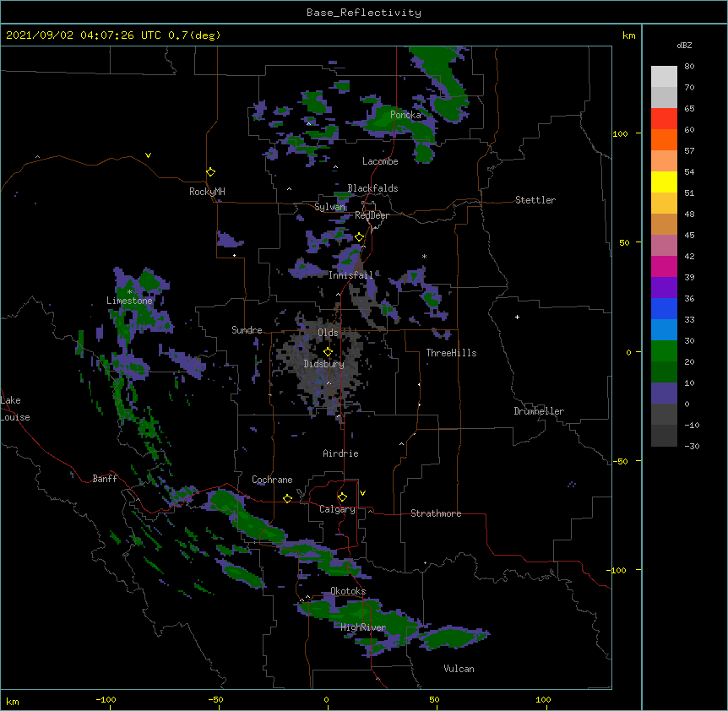Click the Calgary city label

pyautogui.click(x=337, y=509)
